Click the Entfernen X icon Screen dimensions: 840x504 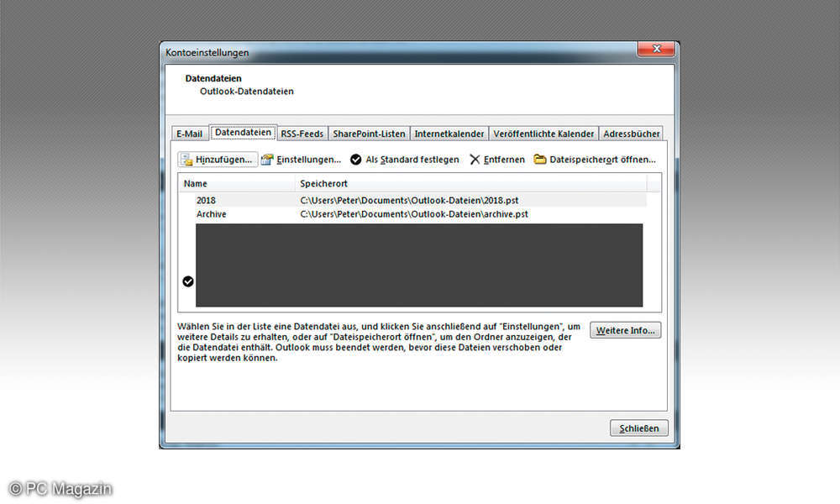click(475, 160)
